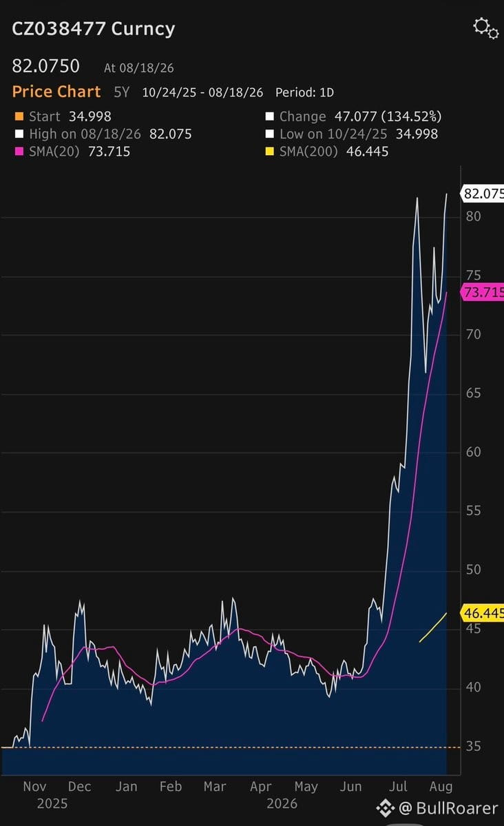This screenshot has width=504, height=826.
Task: Click the yellow SMA(200) legend swatch
Action: point(270,152)
